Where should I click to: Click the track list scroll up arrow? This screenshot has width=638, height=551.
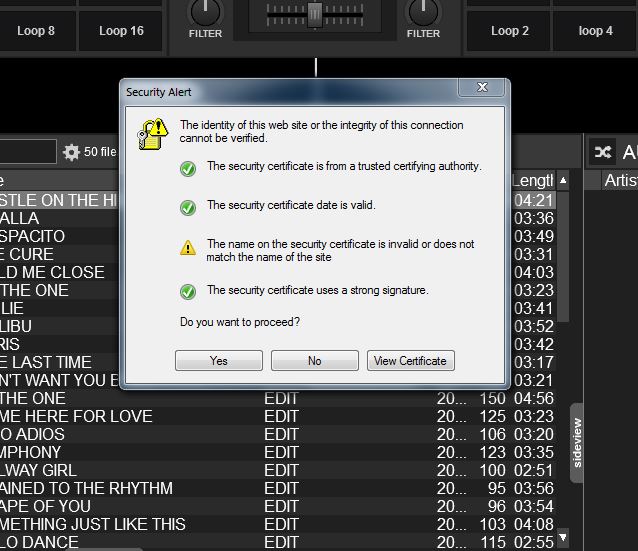(x=563, y=181)
